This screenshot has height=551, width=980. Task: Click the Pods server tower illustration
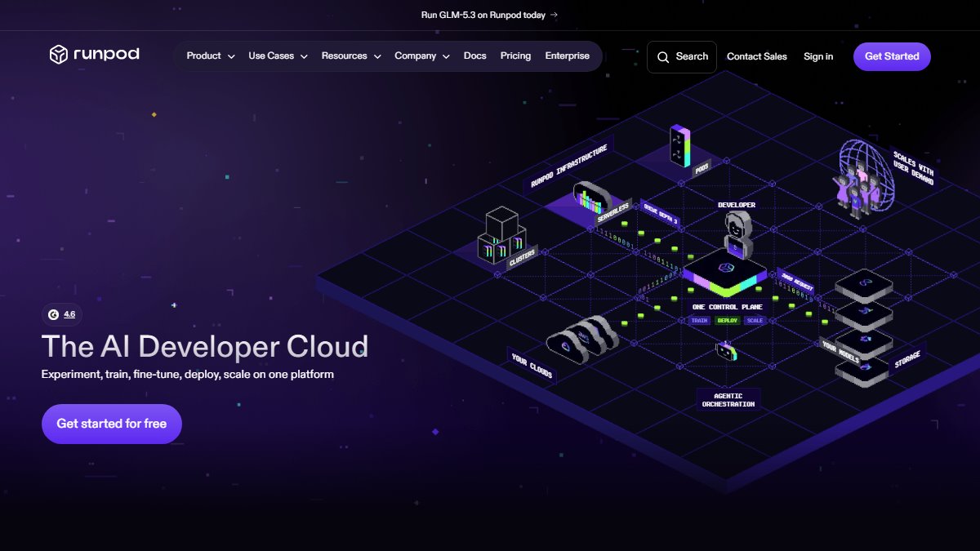[x=680, y=146]
